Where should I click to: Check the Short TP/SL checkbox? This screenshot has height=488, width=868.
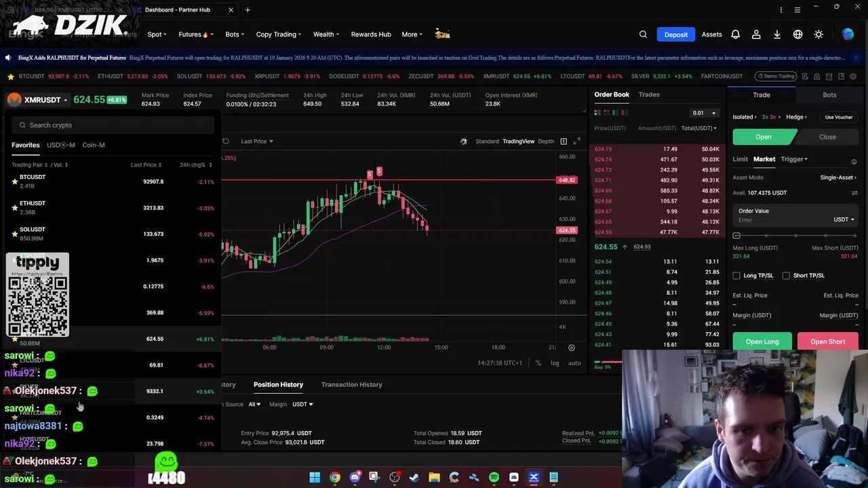(x=786, y=276)
